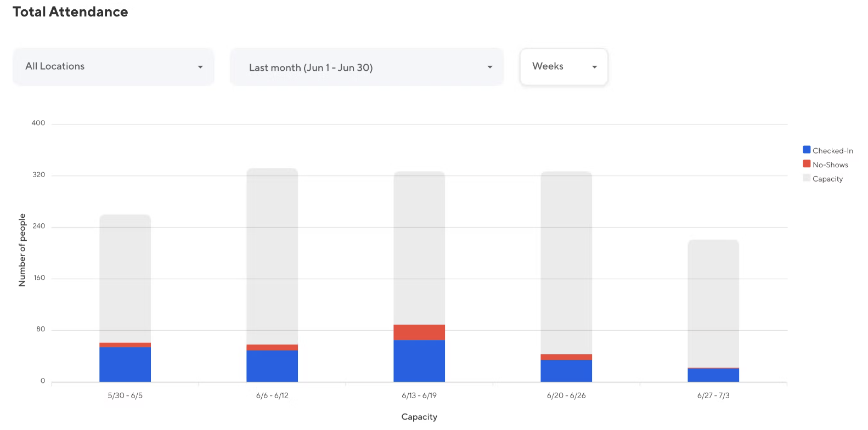
Task: Select blue Checked-In bar for 6/20 - 6/26
Action: [566, 370]
